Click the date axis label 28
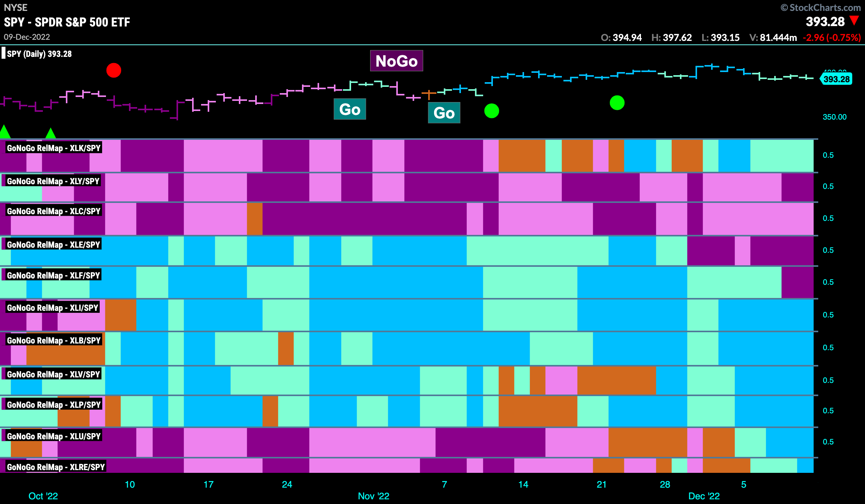The image size is (865, 504). pos(665,485)
